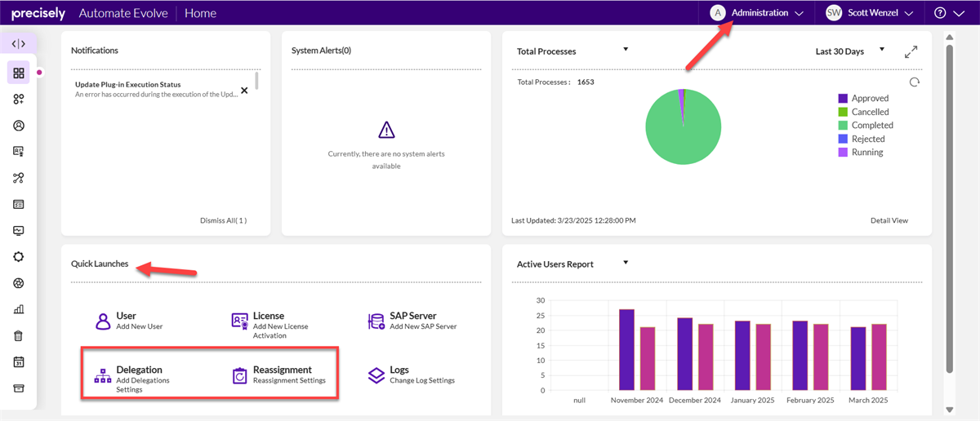Open the Last 30 Days period dropdown
980x421 pixels.
point(881,50)
